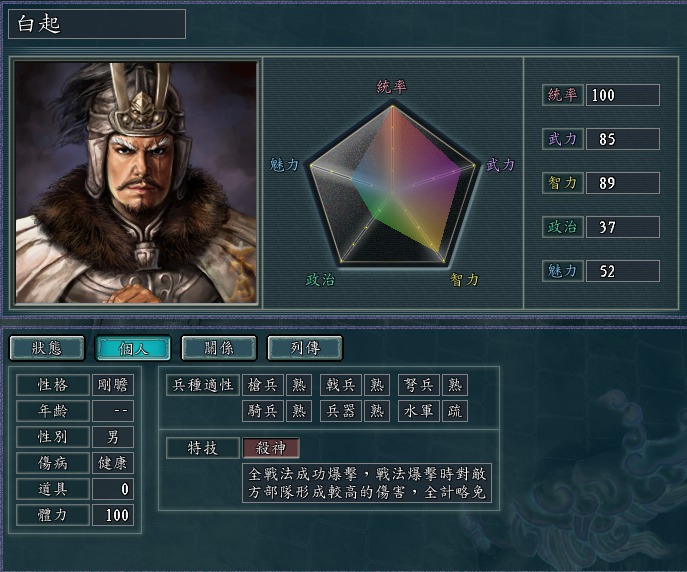Click the 性格 value 剛膽
Viewport: 687px width, 572px height.
(113, 385)
